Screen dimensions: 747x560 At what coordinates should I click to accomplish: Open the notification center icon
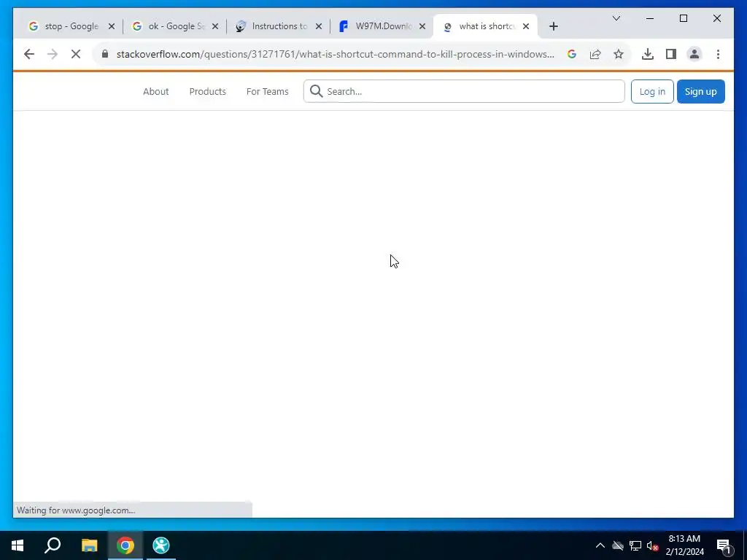[x=724, y=546]
